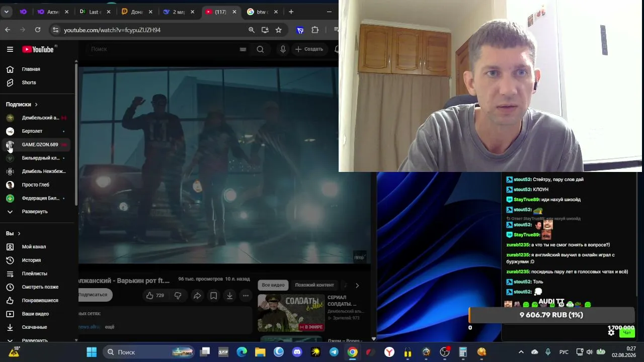644x362 pixels.
Task: Click the address bar URL
Action: pyautogui.click(x=112, y=30)
